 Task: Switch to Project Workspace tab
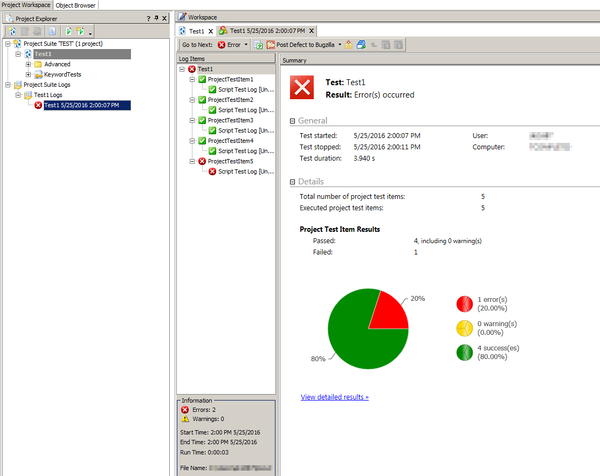(x=26, y=5)
